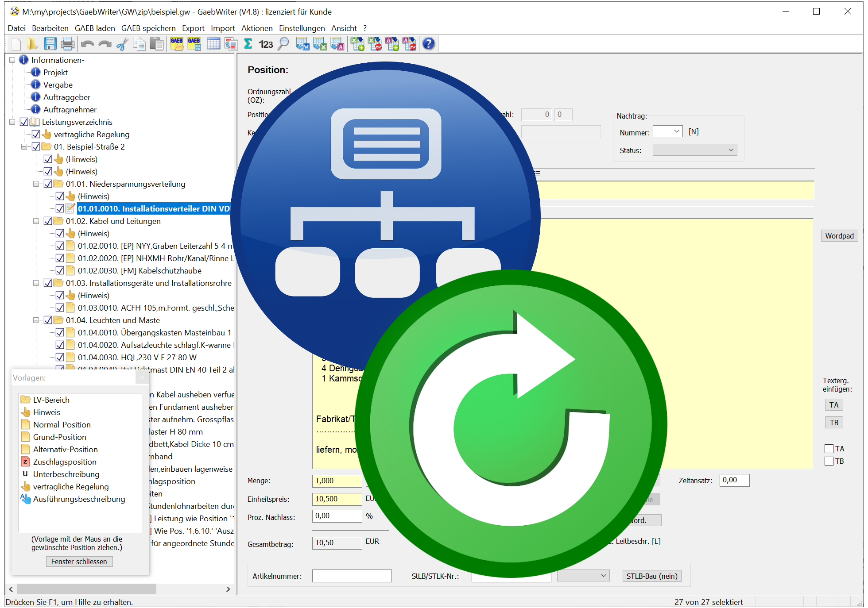Open the table view icon
This screenshot has height=608, width=868.
coord(213,44)
